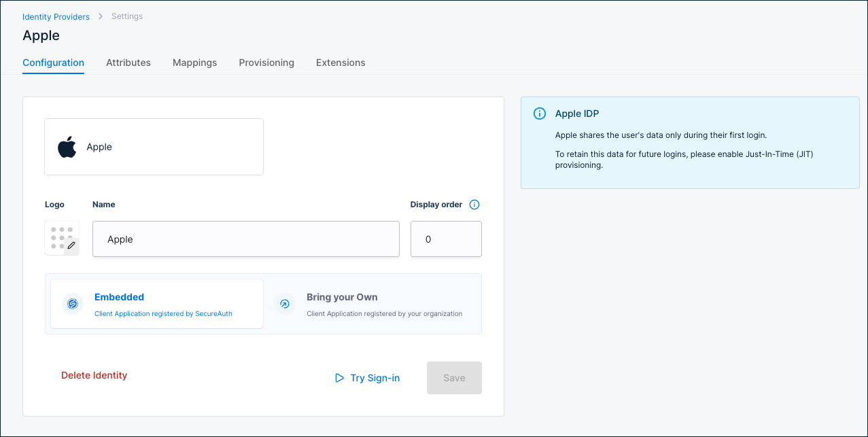Open the Configuration tab
Image resolution: width=868 pixels, height=437 pixels.
coord(53,63)
